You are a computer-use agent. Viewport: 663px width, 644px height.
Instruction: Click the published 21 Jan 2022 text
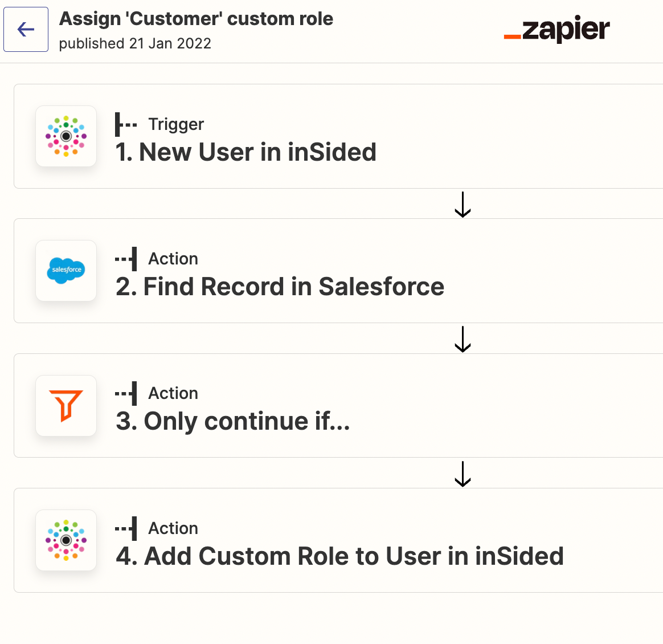135,43
